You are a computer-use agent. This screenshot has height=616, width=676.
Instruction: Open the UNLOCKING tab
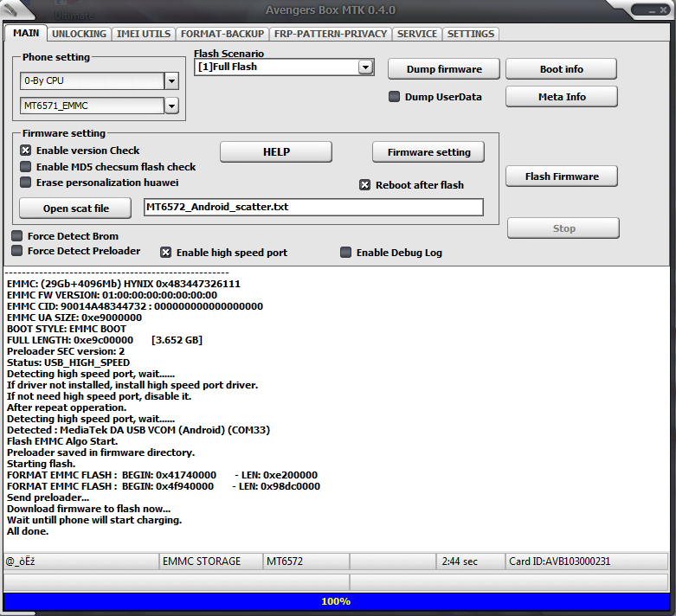(x=79, y=34)
